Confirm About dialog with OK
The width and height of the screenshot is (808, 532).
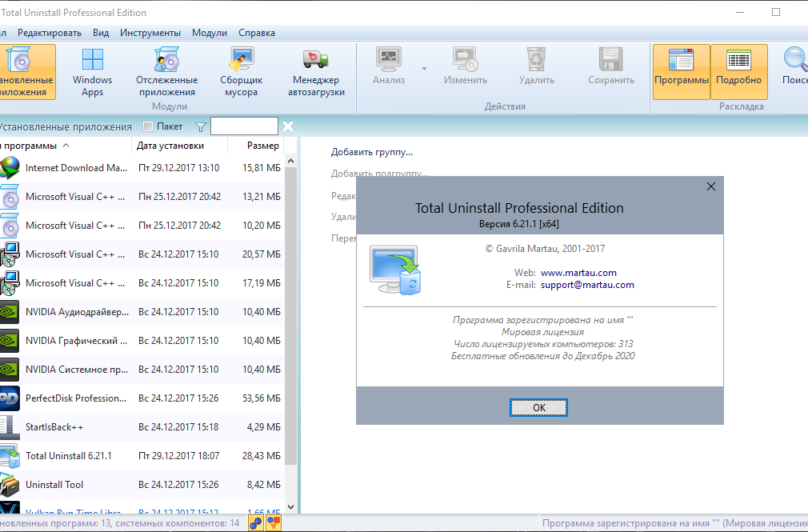(539, 408)
